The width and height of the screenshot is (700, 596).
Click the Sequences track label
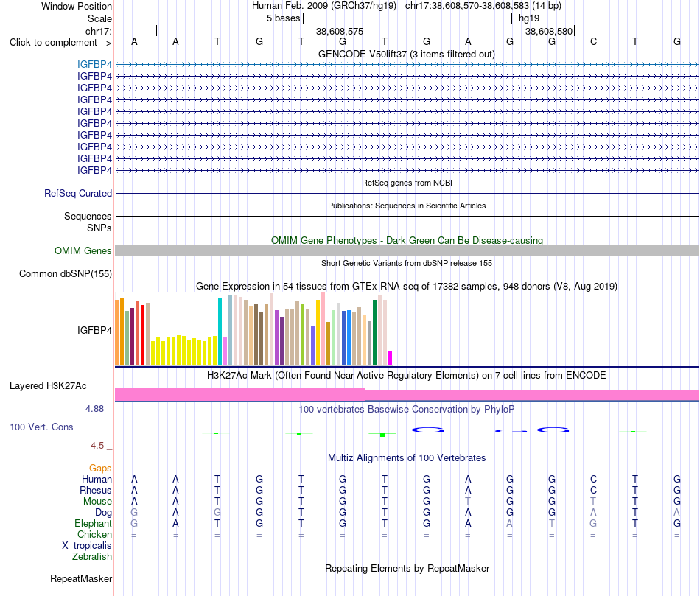click(88, 216)
